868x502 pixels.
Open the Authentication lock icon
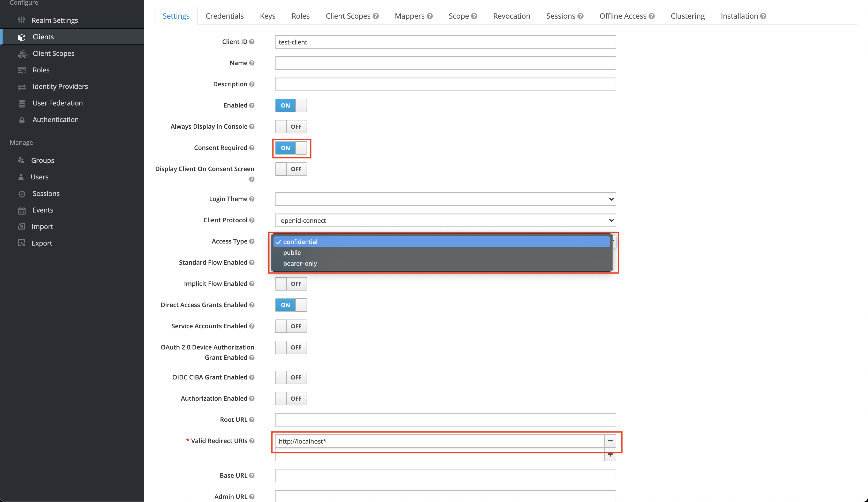click(22, 120)
